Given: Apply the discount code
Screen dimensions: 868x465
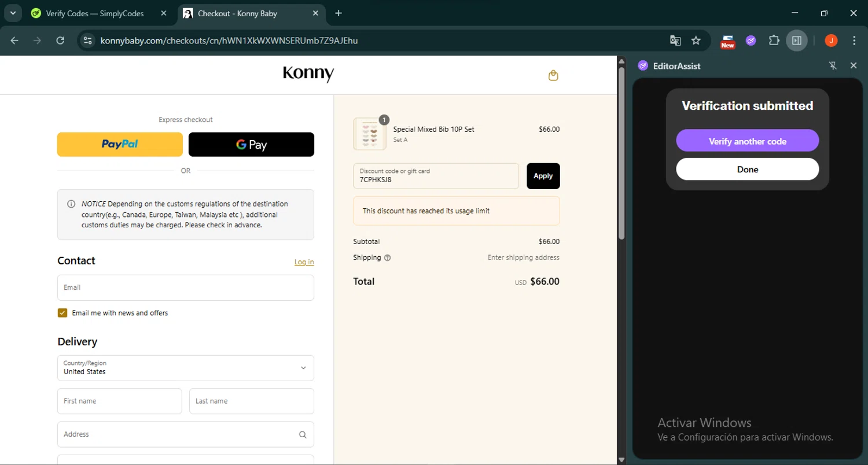Looking at the screenshot, I should pyautogui.click(x=543, y=176).
